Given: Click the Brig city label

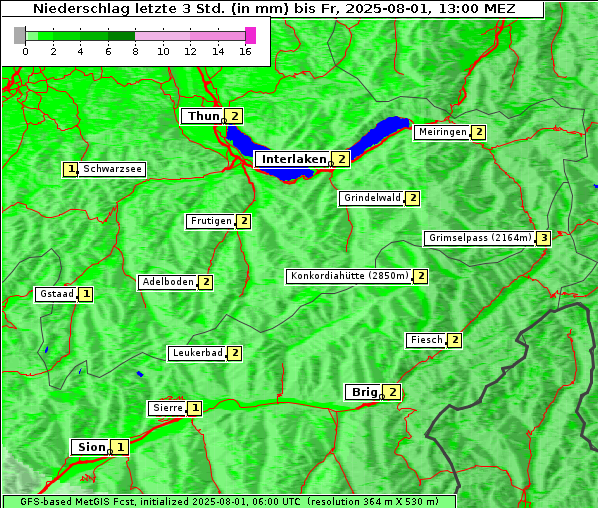Looking at the screenshot, I should [x=364, y=392].
